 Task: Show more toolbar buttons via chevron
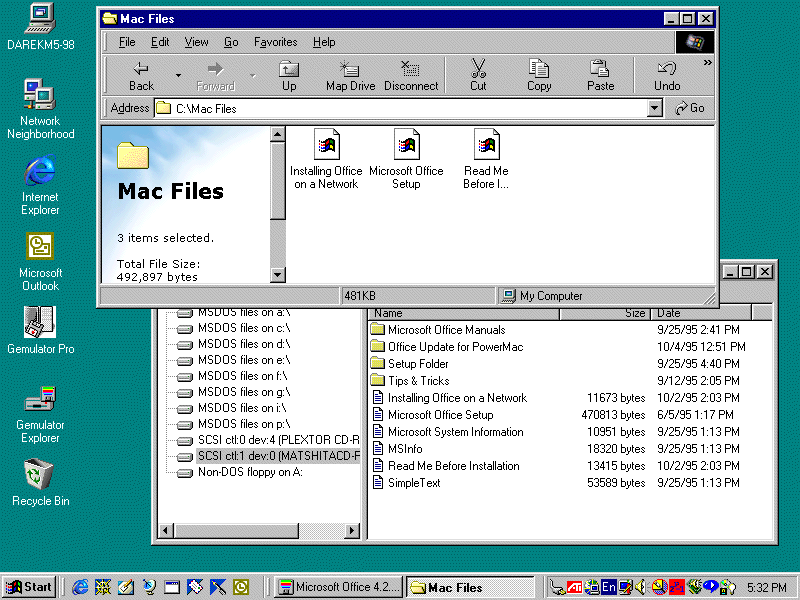pos(707,63)
